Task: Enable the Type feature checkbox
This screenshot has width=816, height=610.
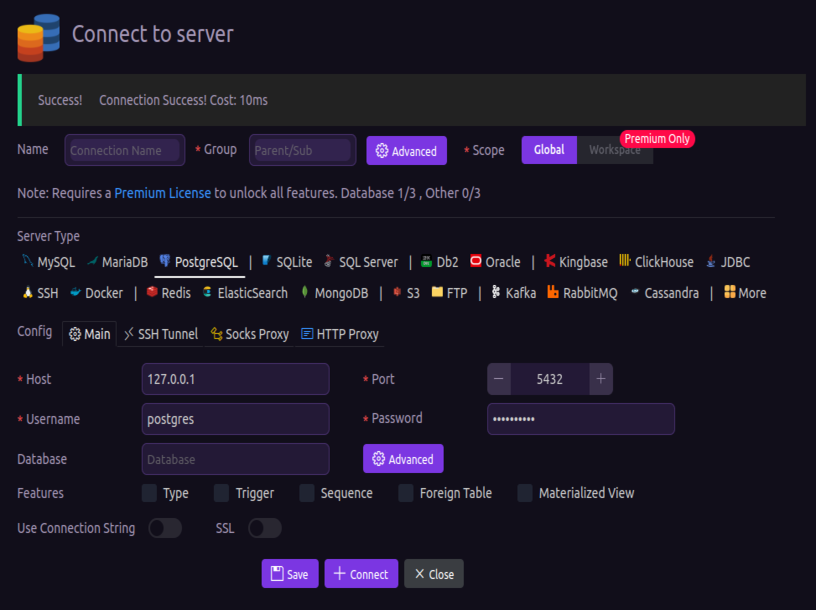Action: point(149,493)
